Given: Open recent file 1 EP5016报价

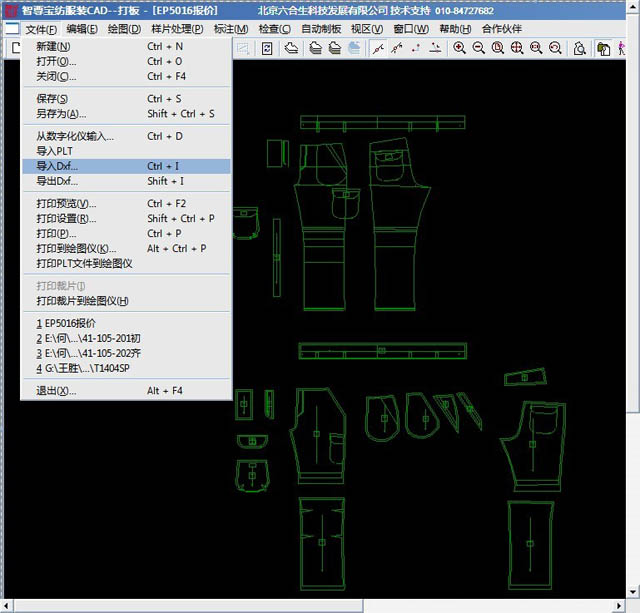Looking at the screenshot, I should [127, 324].
